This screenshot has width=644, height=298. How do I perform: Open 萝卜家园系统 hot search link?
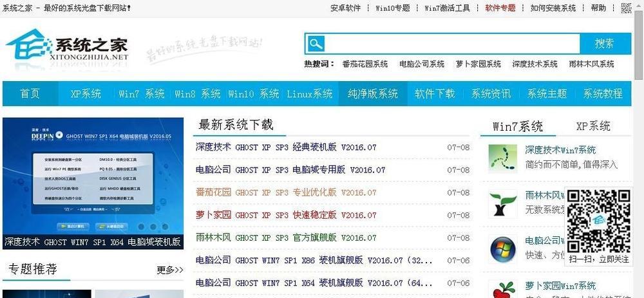478,64
